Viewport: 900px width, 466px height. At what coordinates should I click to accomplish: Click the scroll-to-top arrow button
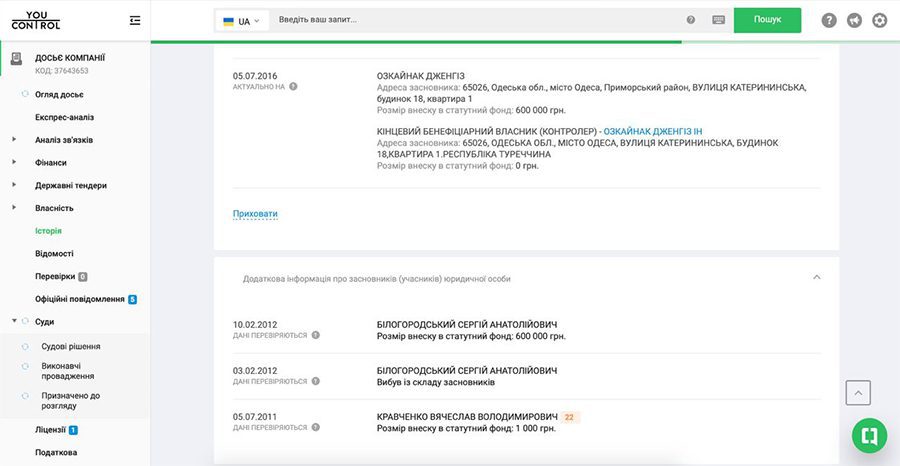(x=858, y=393)
